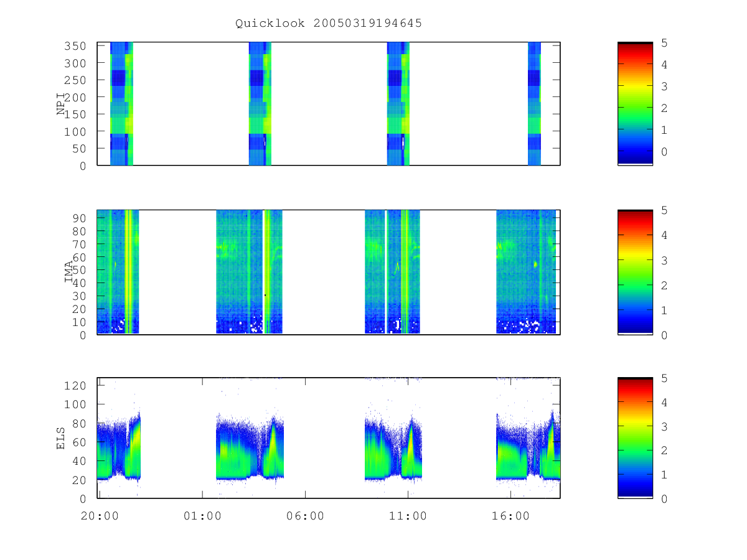Click the 4 label on IMA colorbar

664,235
